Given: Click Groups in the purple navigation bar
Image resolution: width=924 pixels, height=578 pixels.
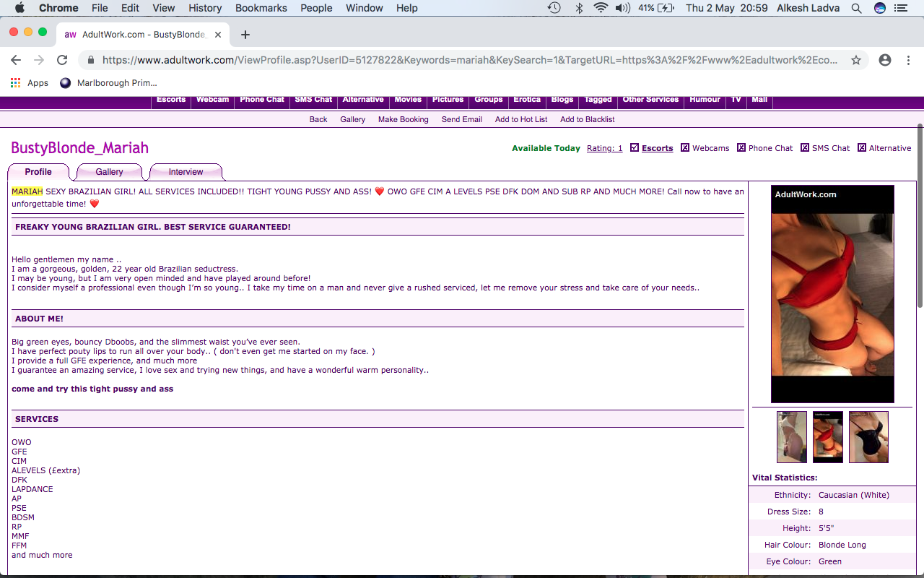Looking at the screenshot, I should (489, 100).
